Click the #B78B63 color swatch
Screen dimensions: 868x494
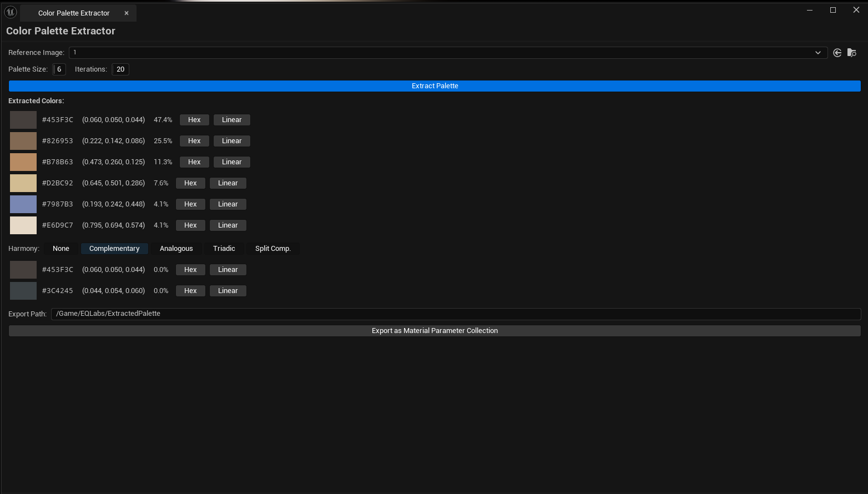coord(23,162)
